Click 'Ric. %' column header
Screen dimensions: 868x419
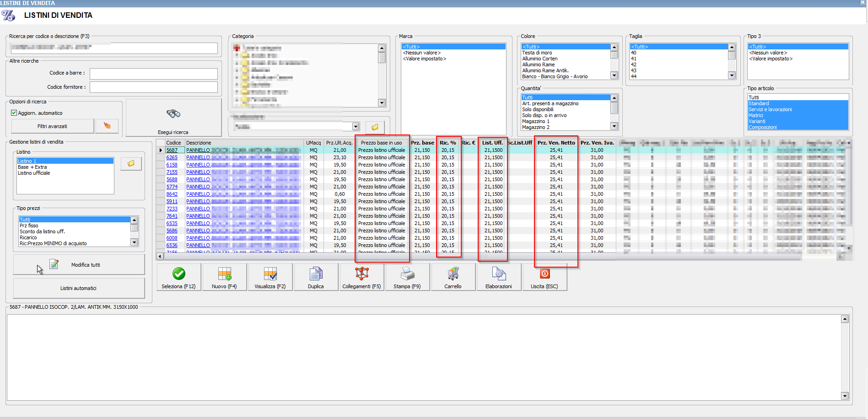448,143
